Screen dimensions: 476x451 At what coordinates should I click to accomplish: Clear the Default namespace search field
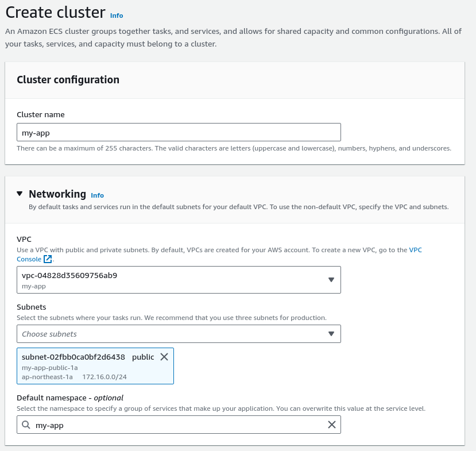(332, 425)
